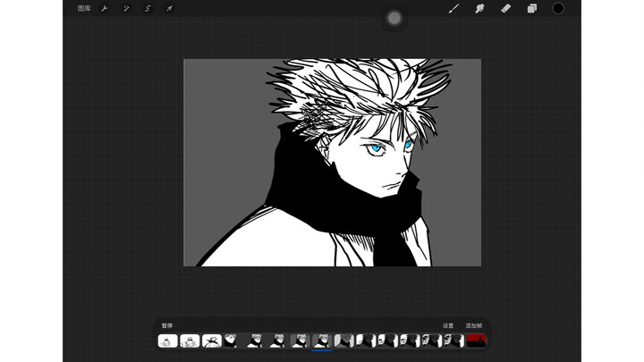Screen dimensions: 644x362
Task: Tap the selected frame with blue underline
Action: 322,341
